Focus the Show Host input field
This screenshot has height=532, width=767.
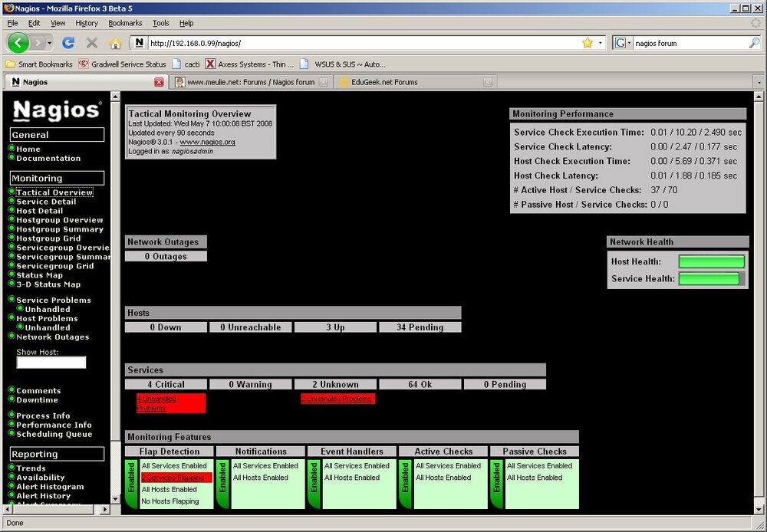[x=51, y=363]
